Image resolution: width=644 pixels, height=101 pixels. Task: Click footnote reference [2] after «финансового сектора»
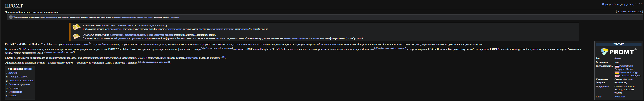[x=202, y=49]
